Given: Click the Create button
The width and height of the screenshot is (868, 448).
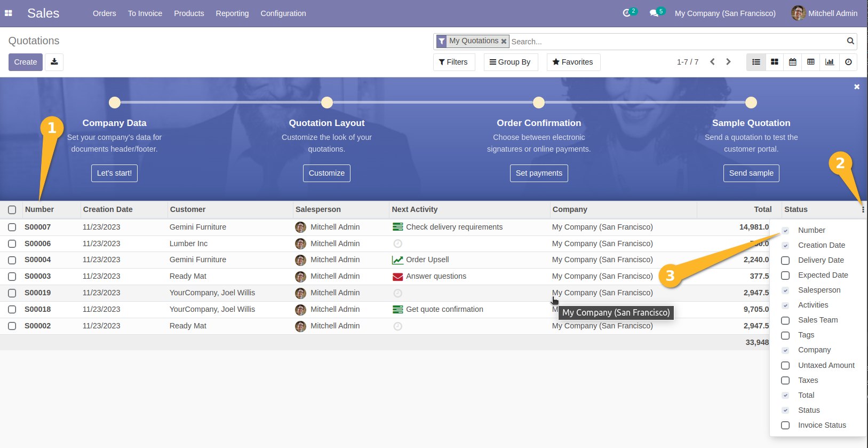Looking at the screenshot, I should (x=26, y=62).
